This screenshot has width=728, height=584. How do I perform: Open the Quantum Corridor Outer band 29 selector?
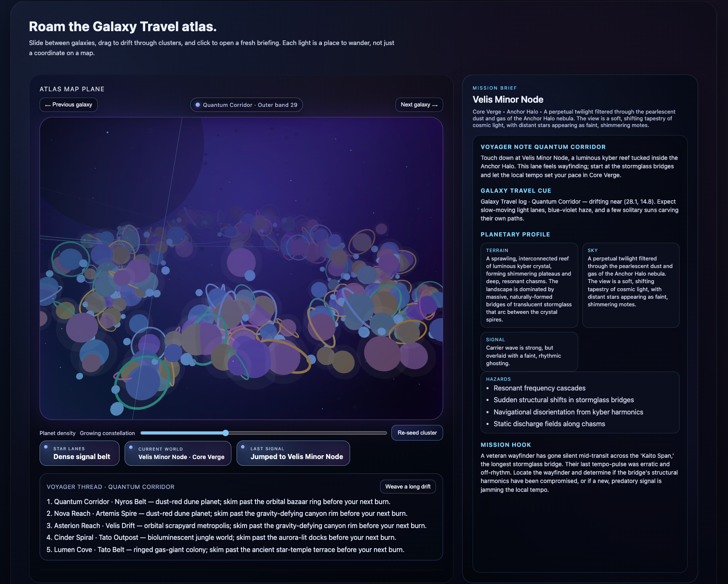pos(246,104)
